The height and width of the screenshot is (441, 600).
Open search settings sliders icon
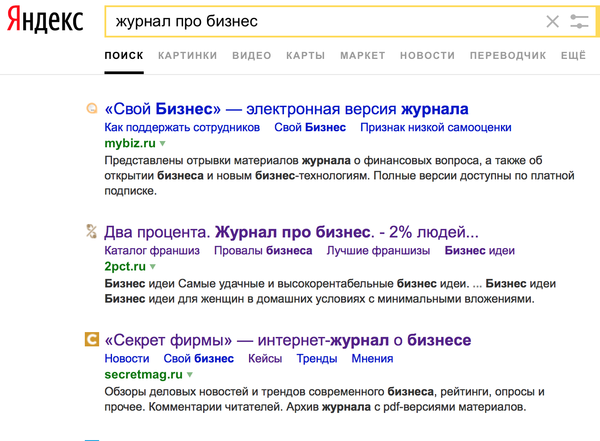(x=580, y=21)
